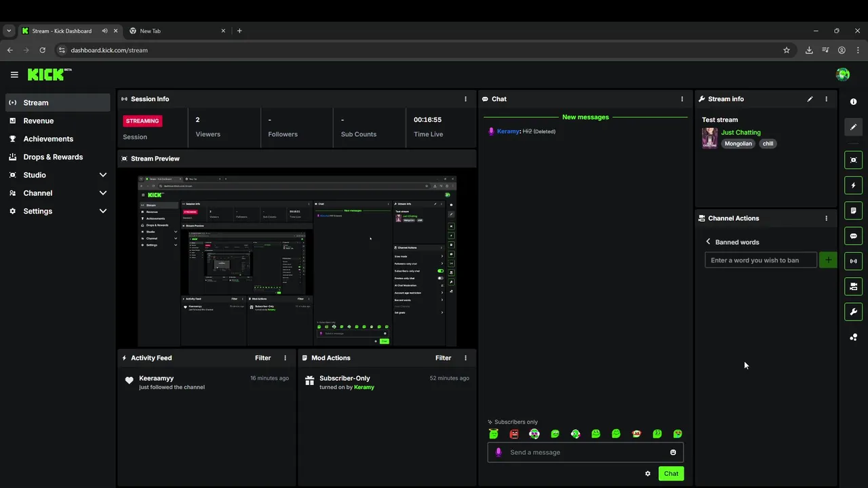This screenshot has height=488, width=868.
Task: Open a new browser tab
Action: pos(239,31)
